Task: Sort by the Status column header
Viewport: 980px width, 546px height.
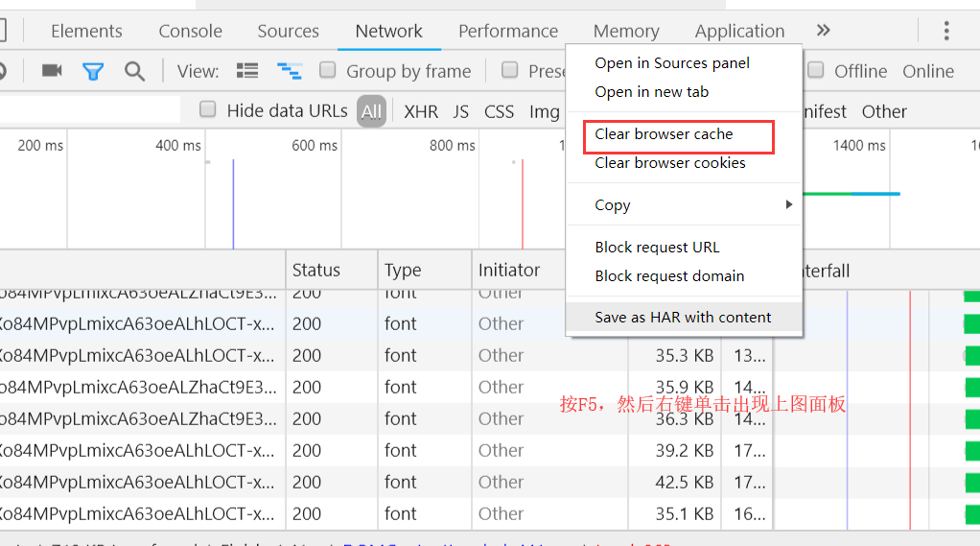Action: (331, 271)
